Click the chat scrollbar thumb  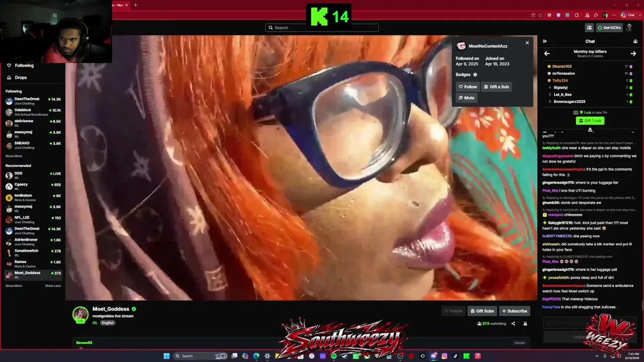pos(642,305)
